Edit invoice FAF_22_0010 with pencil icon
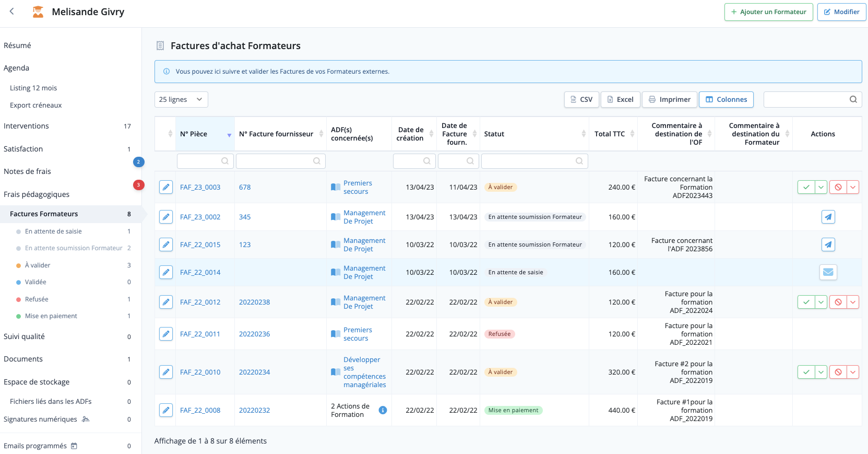This screenshot has height=454, width=868. 166,372
